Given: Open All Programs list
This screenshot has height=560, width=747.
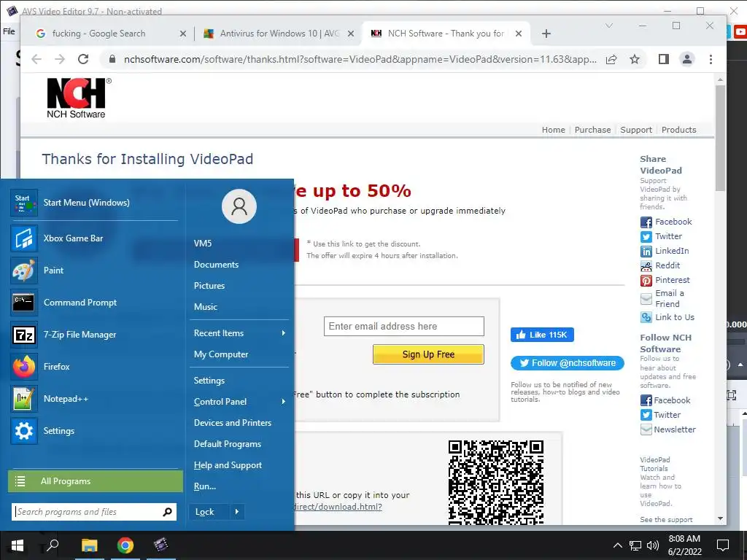Looking at the screenshot, I should coord(96,481).
